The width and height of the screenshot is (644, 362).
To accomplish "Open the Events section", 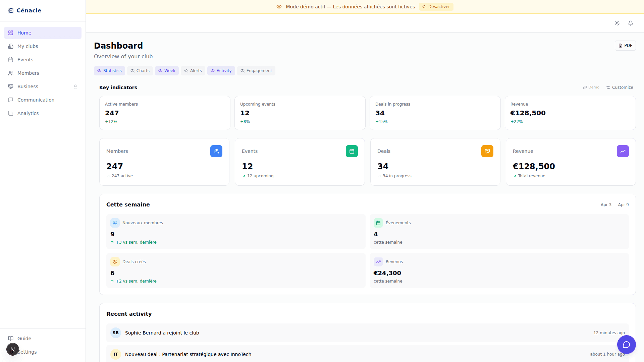I will [x=25, y=59].
